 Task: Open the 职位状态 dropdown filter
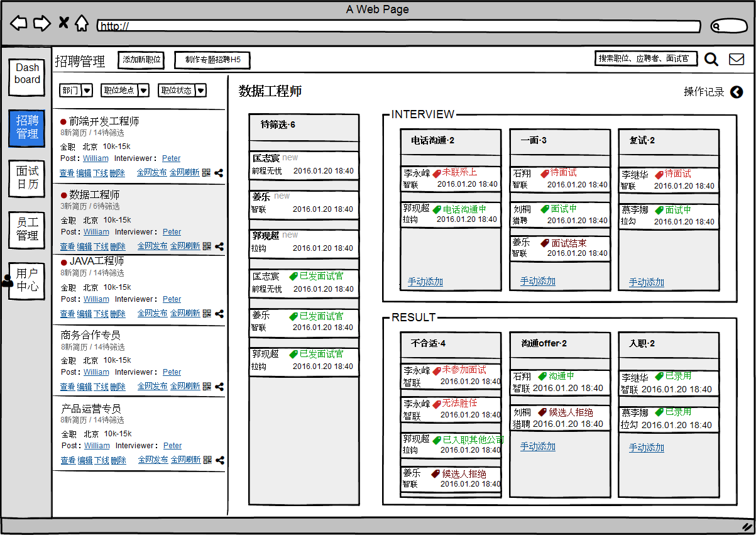(x=182, y=91)
